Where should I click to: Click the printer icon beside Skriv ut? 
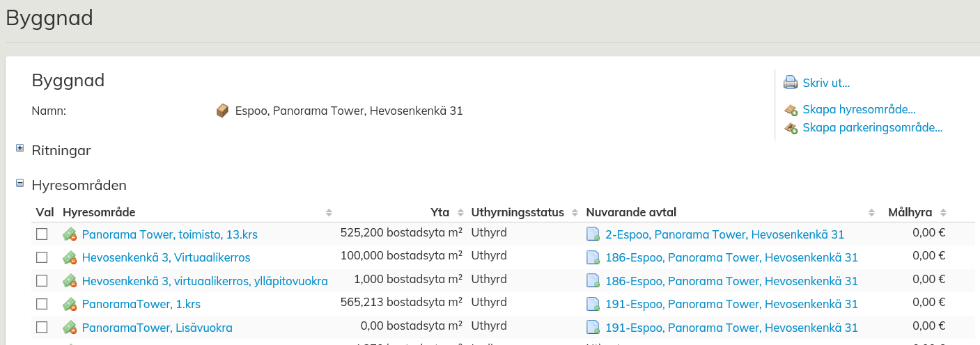coord(791,83)
